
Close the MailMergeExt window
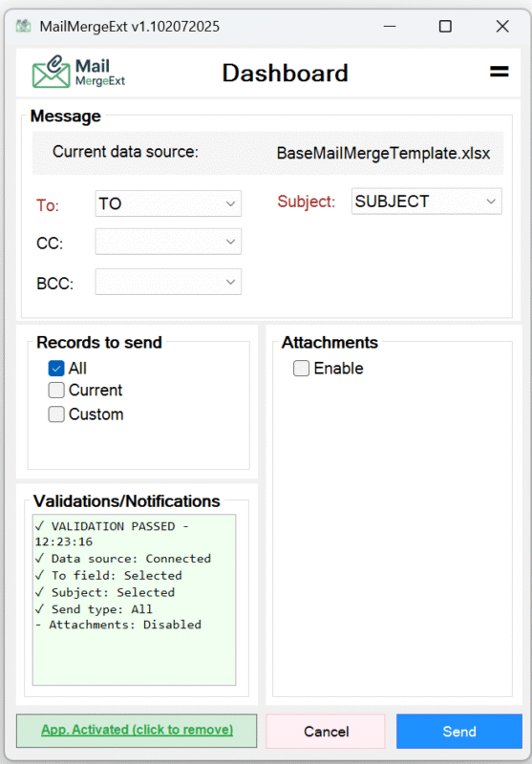point(502,26)
